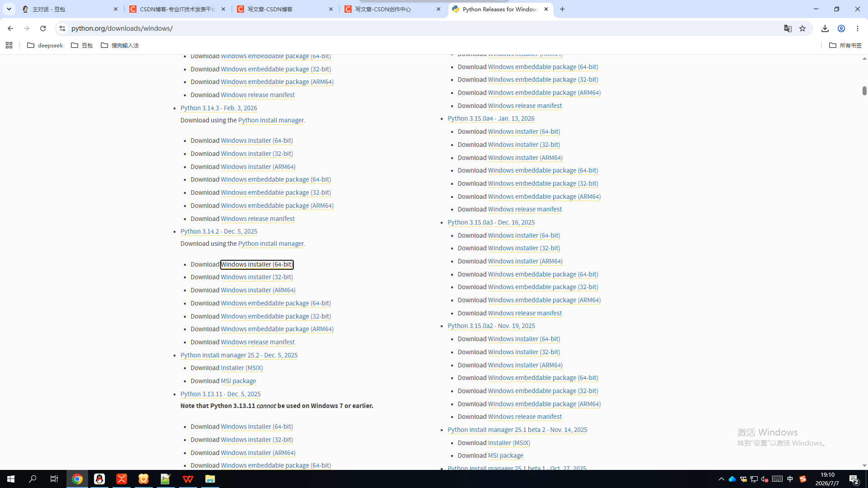Click the page vertical scrollbar thumb
This screenshot has width=868, height=488.
(x=864, y=91)
